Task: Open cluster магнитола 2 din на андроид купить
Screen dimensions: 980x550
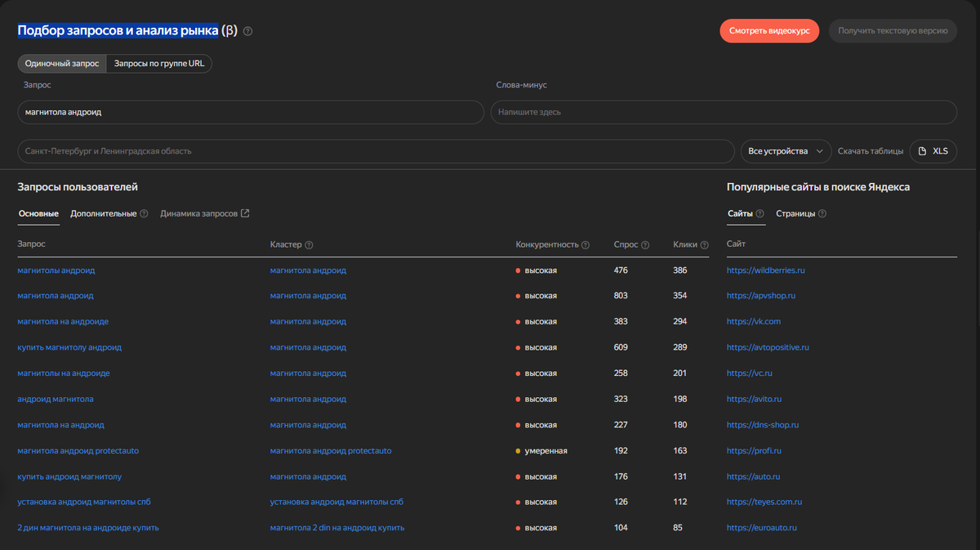Action: 337,528
